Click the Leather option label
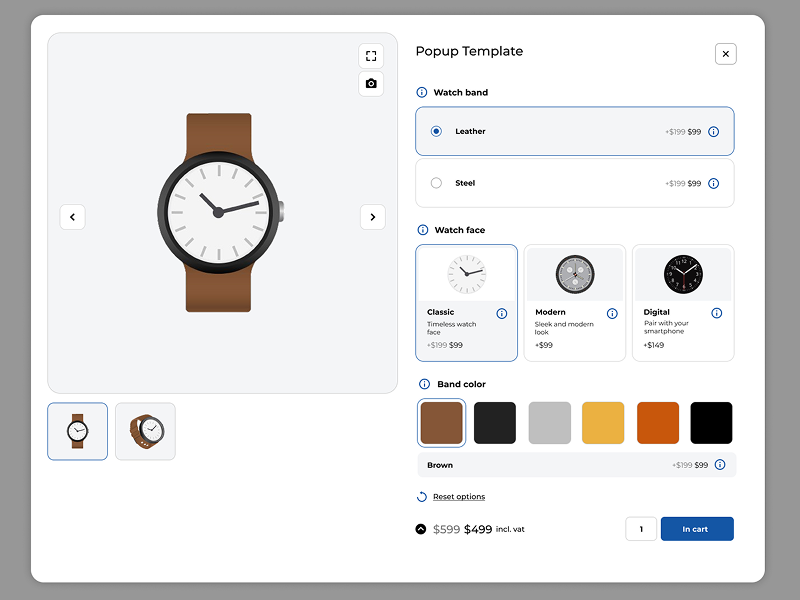The width and height of the screenshot is (800, 600). tap(470, 131)
